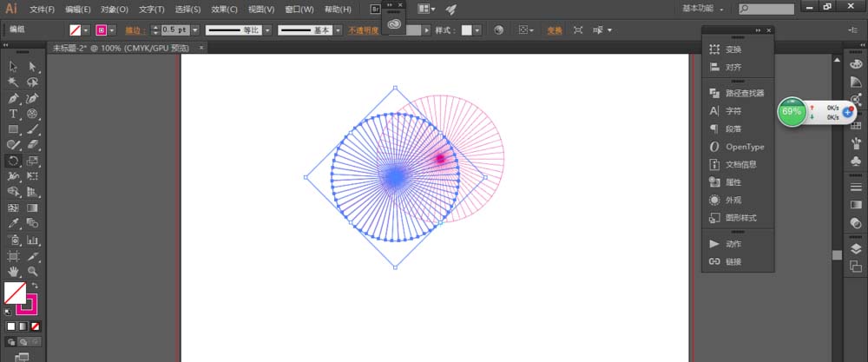This screenshot has width=868, height=362.
Task: Open the 基本 brush definition dropdown
Action: tap(339, 30)
